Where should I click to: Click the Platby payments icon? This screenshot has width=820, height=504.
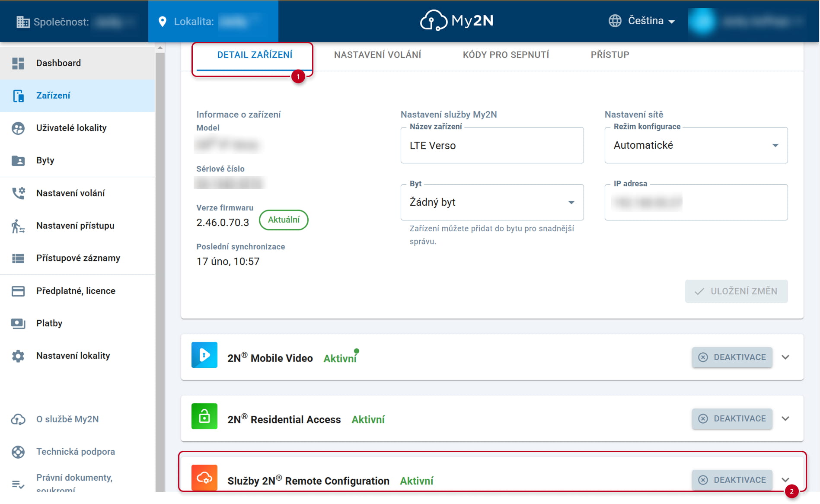tap(18, 323)
